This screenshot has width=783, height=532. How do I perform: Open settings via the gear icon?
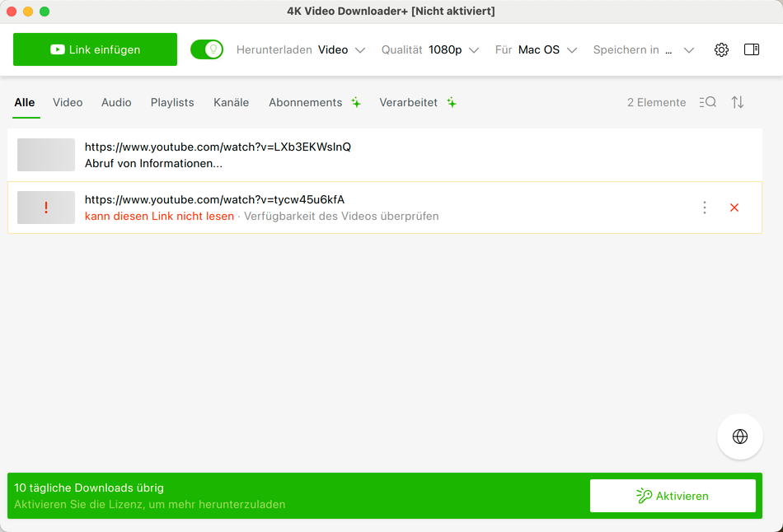point(721,50)
